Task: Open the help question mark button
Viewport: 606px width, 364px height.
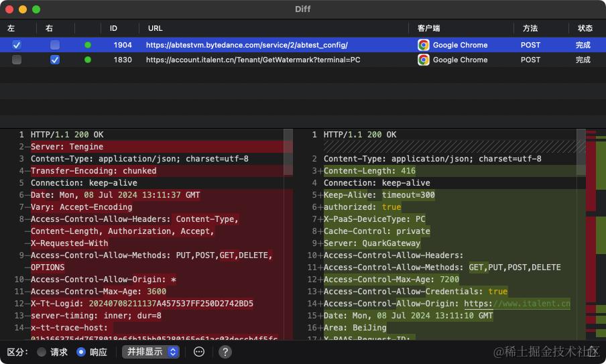Action: tap(225, 352)
